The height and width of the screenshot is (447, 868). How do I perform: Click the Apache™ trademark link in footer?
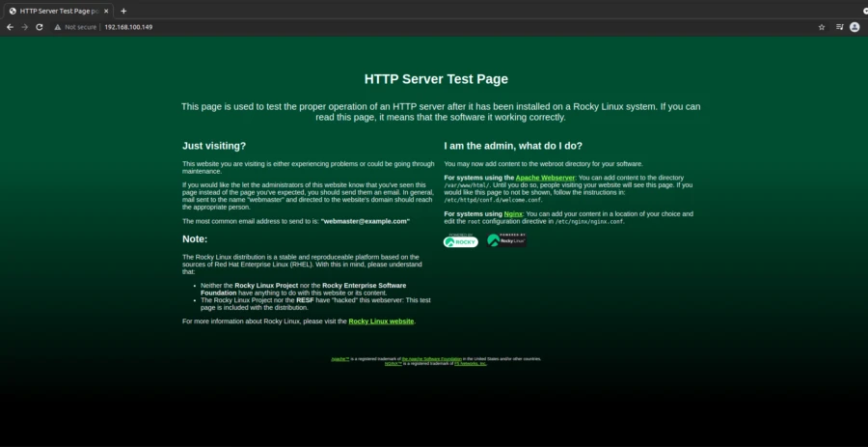click(339, 358)
